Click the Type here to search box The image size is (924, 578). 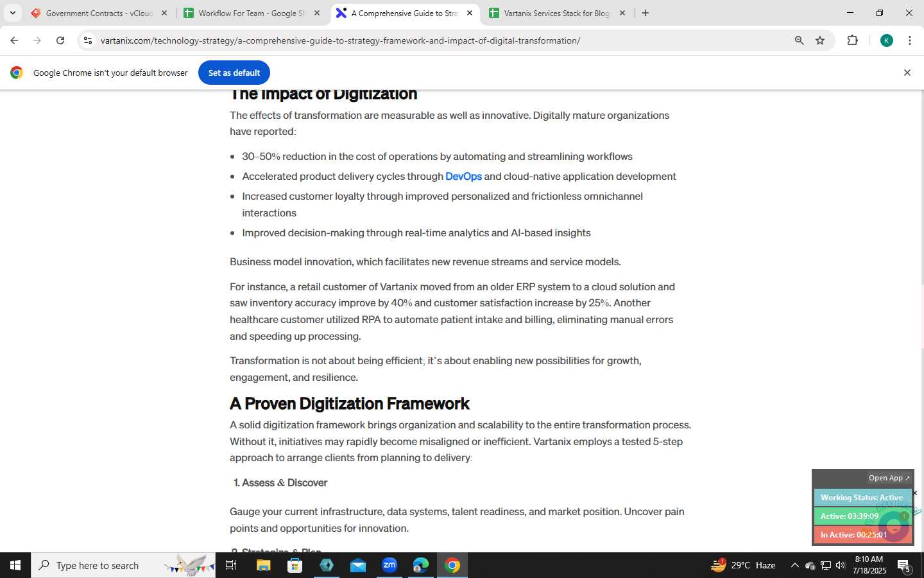coord(123,565)
